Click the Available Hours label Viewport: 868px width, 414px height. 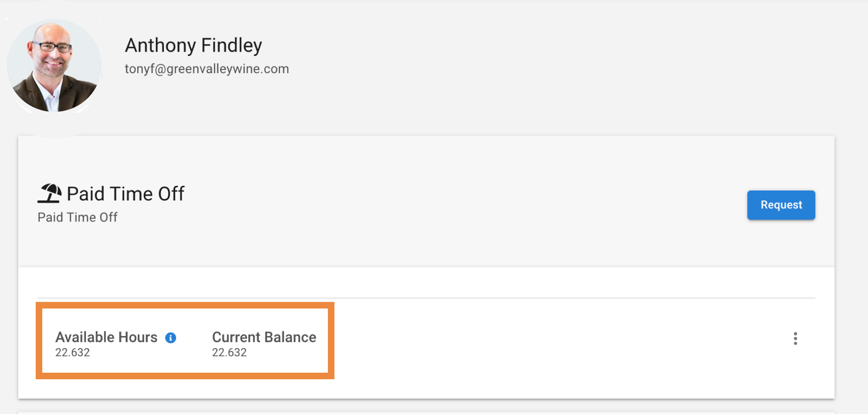tap(106, 337)
